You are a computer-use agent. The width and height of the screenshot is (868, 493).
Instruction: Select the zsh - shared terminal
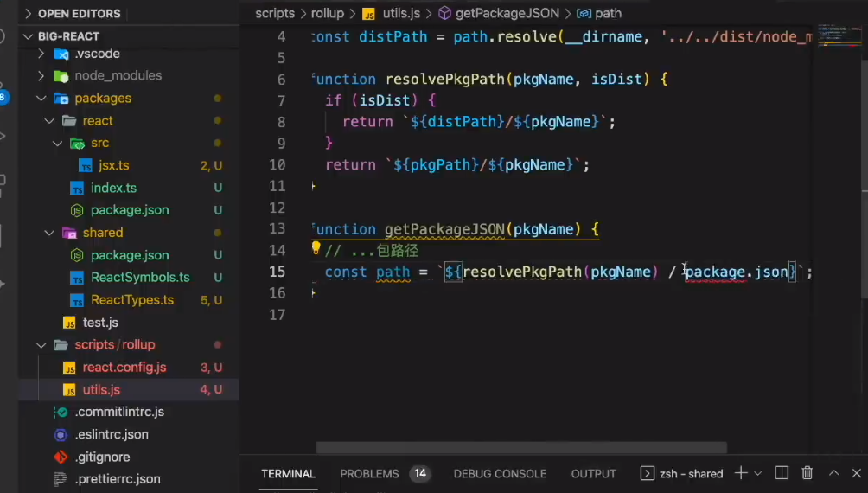click(681, 474)
